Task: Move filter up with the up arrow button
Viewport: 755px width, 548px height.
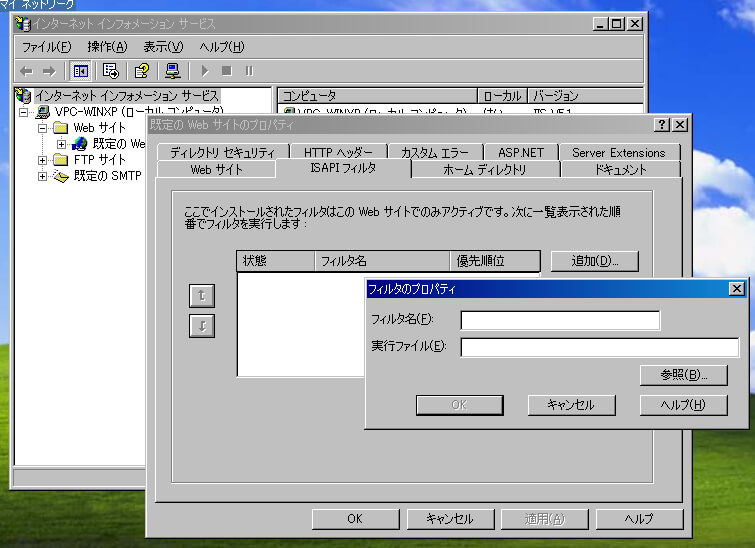Action: 202,295
